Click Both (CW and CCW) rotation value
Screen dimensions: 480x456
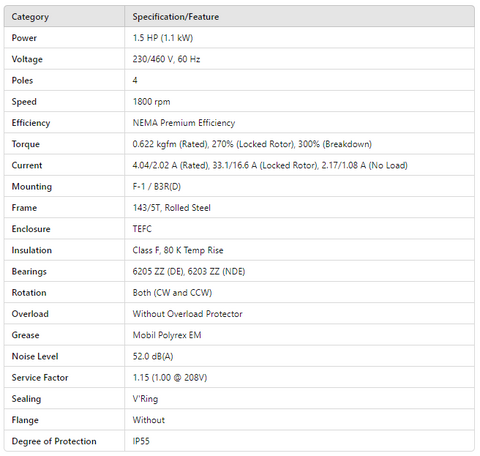pos(172,293)
